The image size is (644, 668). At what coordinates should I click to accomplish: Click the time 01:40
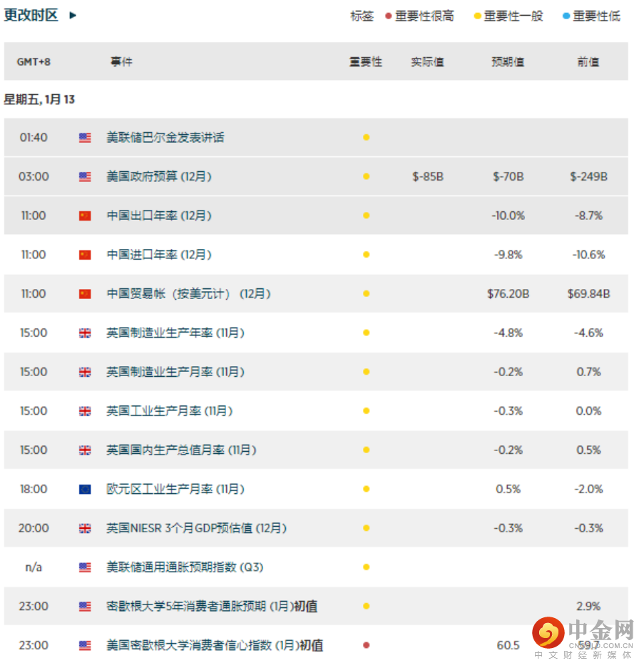coord(34,137)
